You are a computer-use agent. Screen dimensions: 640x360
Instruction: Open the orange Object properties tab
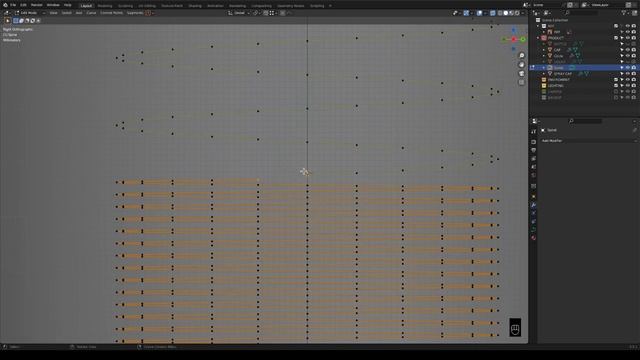(x=533, y=196)
